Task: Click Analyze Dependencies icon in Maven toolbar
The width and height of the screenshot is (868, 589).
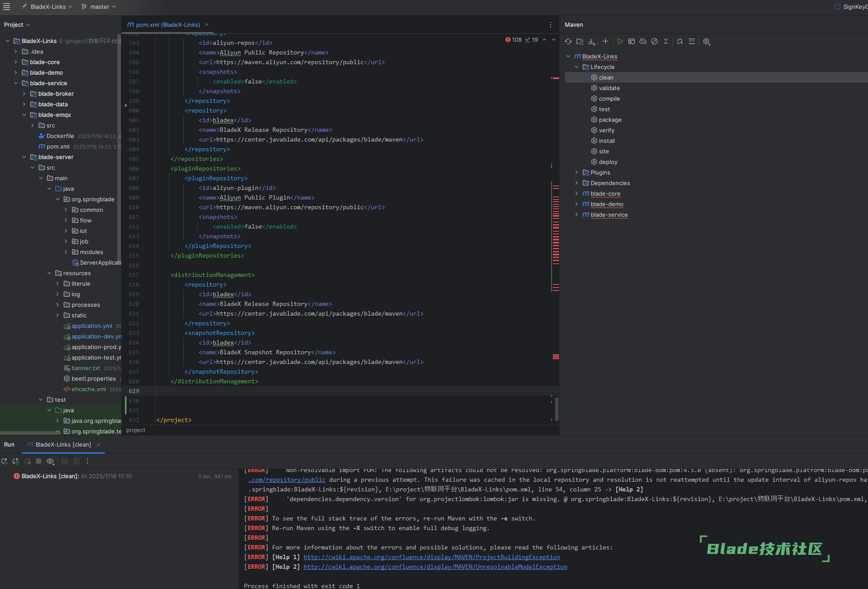Action: click(x=680, y=41)
